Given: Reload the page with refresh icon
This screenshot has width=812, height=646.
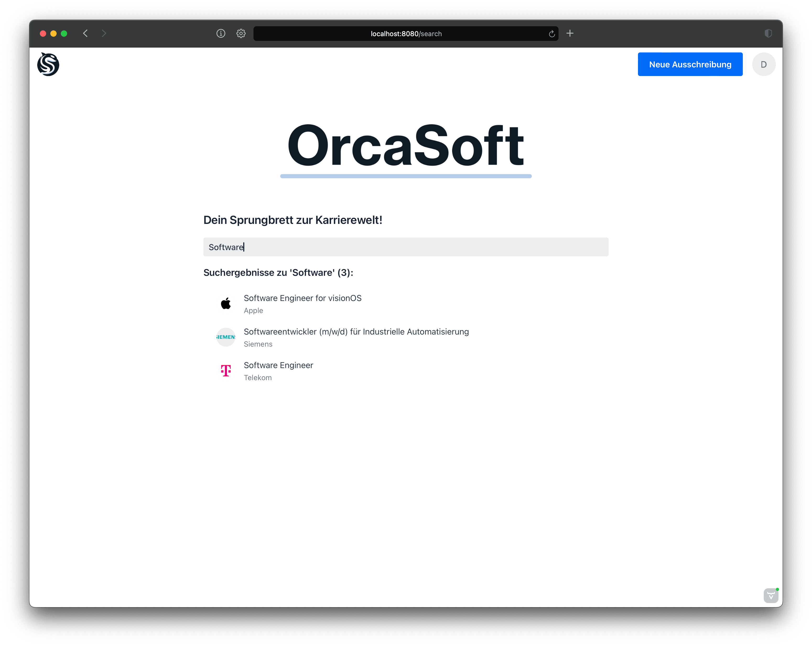Looking at the screenshot, I should point(552,34).
